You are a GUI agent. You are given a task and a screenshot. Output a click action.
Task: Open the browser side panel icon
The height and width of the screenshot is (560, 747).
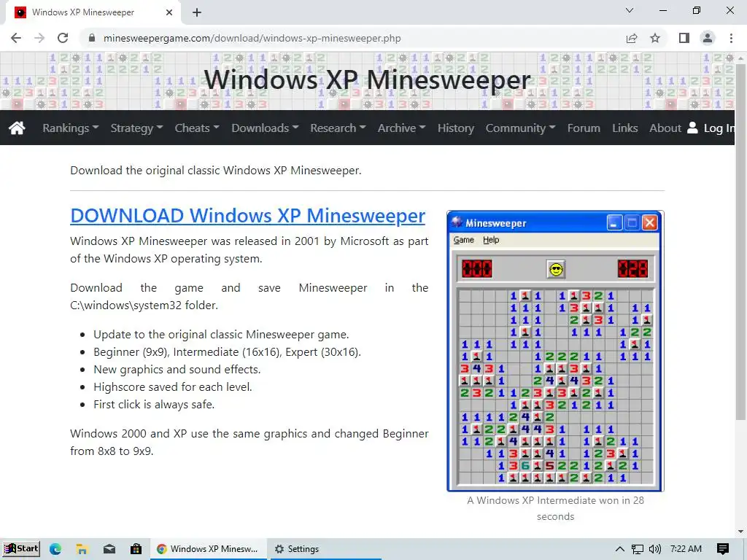[x=684, y=38]
